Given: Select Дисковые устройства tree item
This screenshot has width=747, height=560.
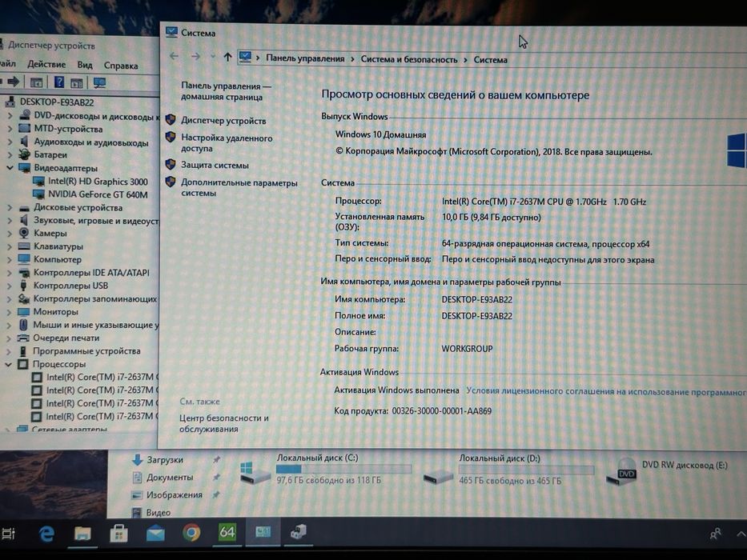Looking at the screenshot, I should [78, 208].
